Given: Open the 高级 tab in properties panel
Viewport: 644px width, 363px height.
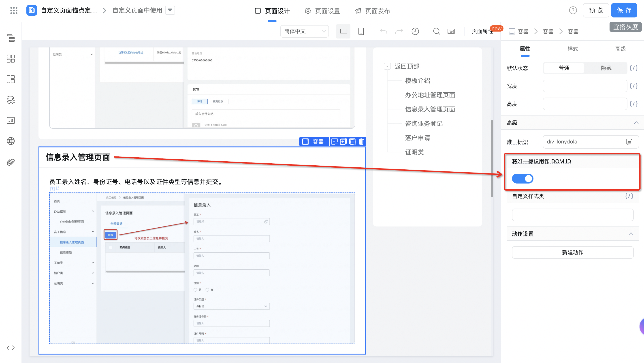Looking at the screenshot, I should pyautogui.click(x=620, y=49).
